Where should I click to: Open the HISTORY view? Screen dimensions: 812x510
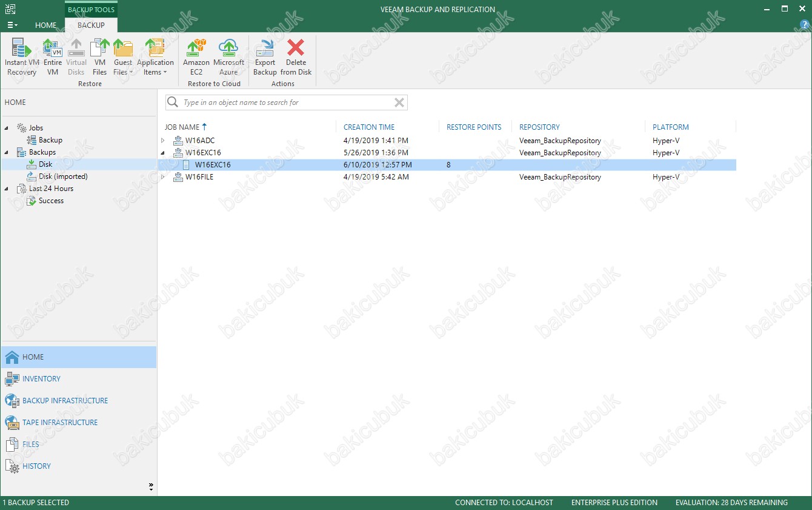(x=79, y=466)
